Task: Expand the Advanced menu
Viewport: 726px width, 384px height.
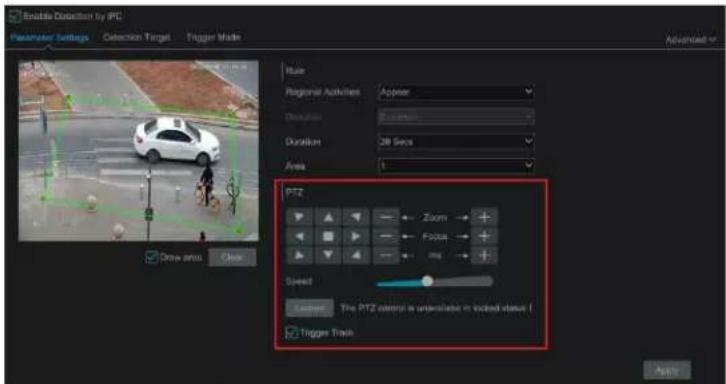Action: click(x=691, y=40)
